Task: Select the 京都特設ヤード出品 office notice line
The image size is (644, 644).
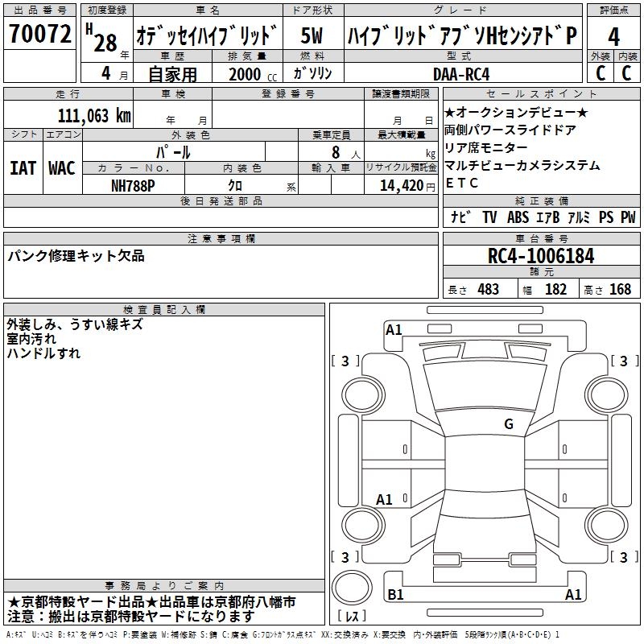Action: pos(151,602)
